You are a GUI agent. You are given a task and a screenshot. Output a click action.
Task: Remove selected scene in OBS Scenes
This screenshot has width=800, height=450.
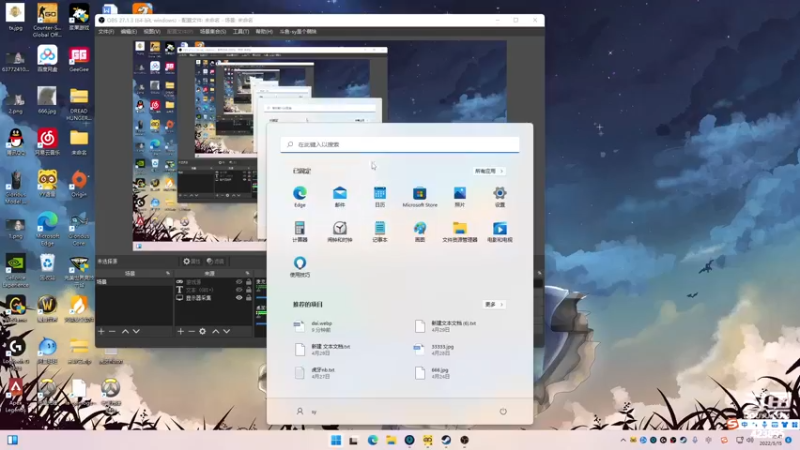(112, 332)
